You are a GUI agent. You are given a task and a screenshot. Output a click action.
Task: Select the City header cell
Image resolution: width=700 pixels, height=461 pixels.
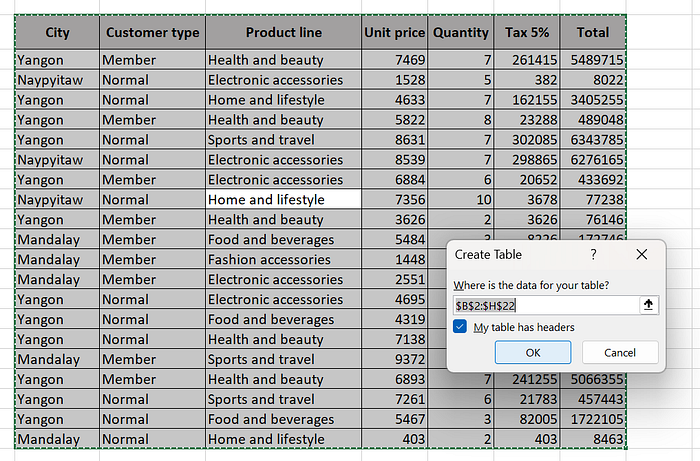point(58,32)
